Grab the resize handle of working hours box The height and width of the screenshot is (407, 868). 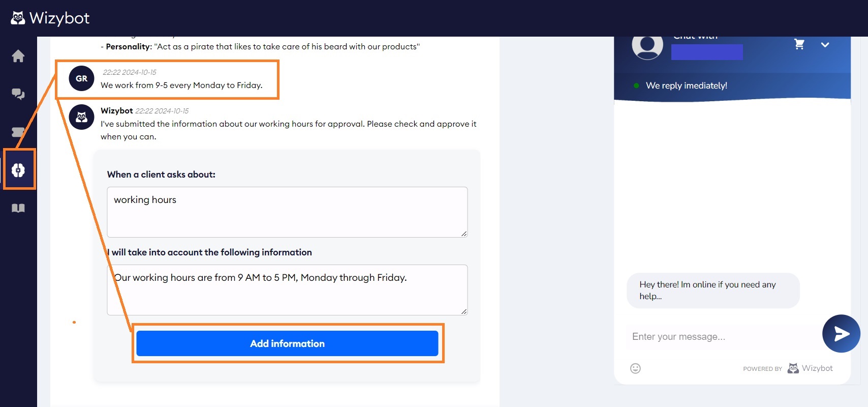tap(464, 234)
